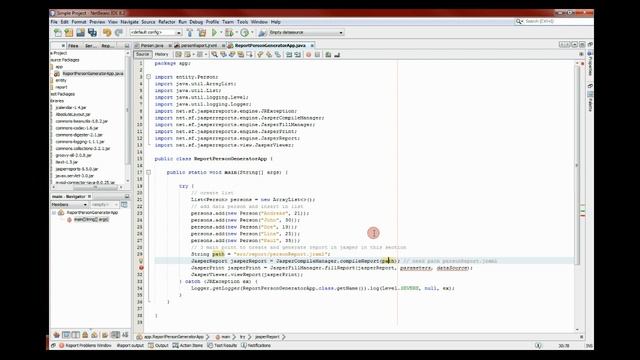Switch editor to History view
This screenshot has height=360, width=640.
pyautogui.click(x=161, y=54)
